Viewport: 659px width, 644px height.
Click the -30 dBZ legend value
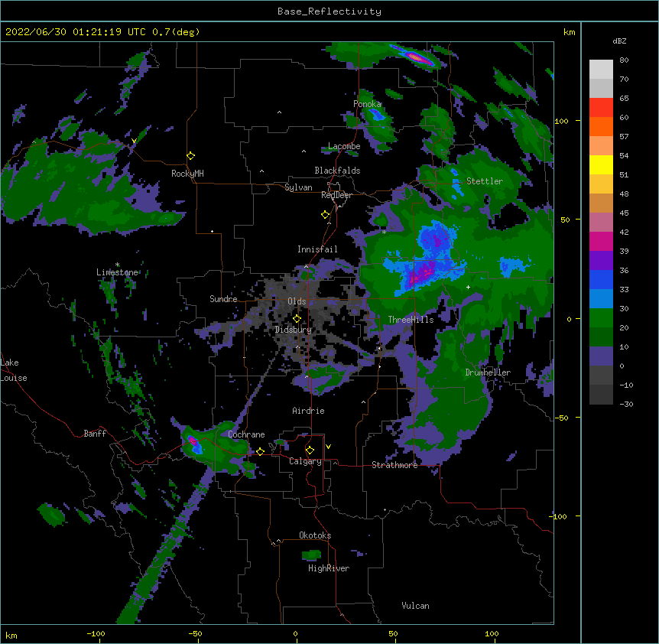(x=626, y=404)
